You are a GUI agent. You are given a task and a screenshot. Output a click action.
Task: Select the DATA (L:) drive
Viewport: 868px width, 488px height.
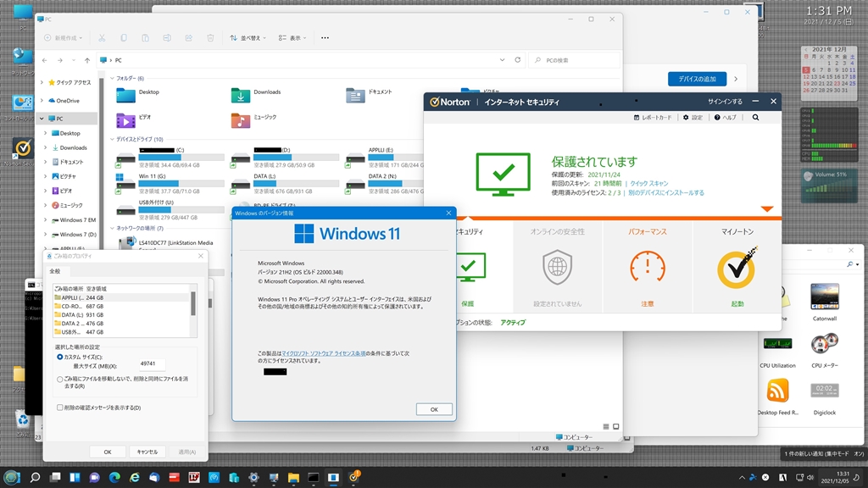285,184
